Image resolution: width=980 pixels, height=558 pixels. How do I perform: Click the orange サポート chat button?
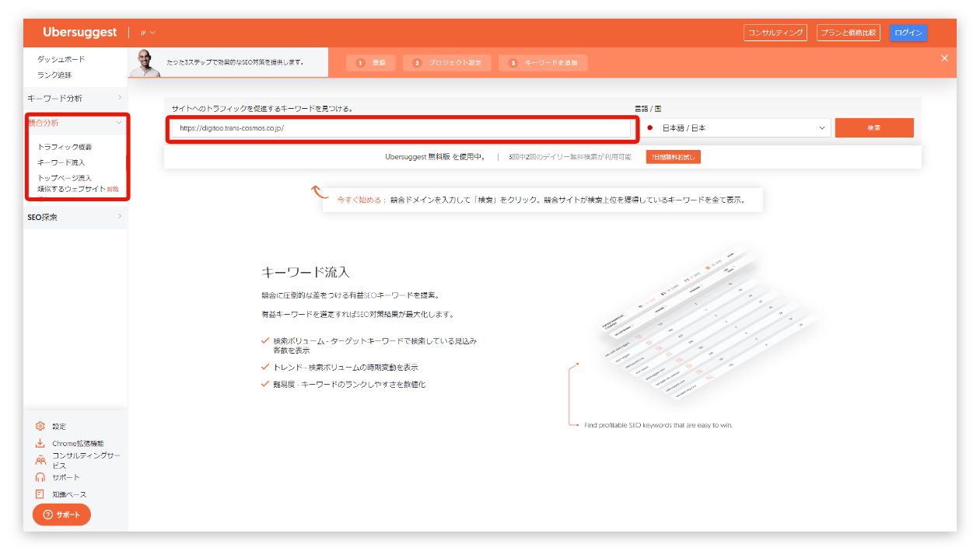point(61,514)
